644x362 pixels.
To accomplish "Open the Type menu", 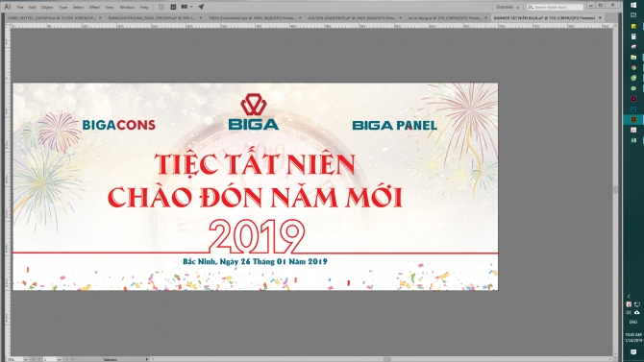I will pyautogui.click(x=62, y=7).
